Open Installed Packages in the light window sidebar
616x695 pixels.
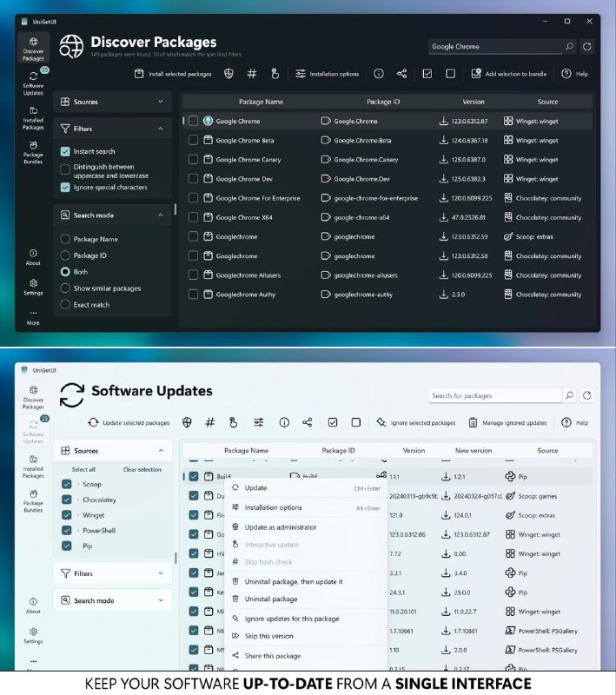[x=33, y=467]
